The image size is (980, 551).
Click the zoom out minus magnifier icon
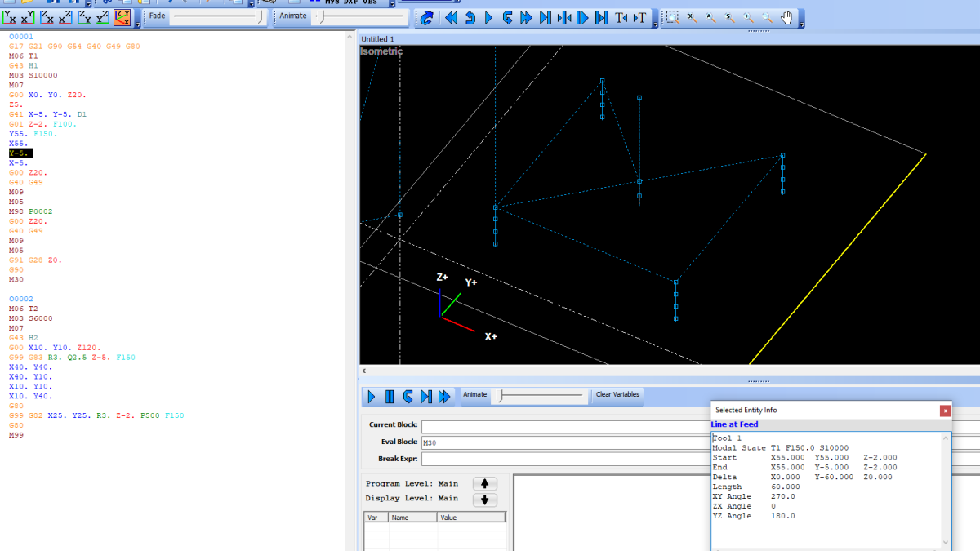click(767, 17)
